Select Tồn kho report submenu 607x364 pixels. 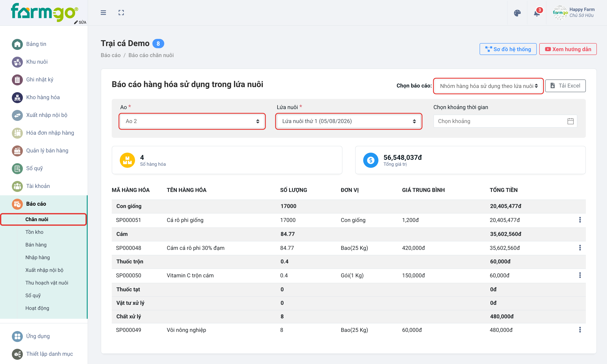click(34, 232)
